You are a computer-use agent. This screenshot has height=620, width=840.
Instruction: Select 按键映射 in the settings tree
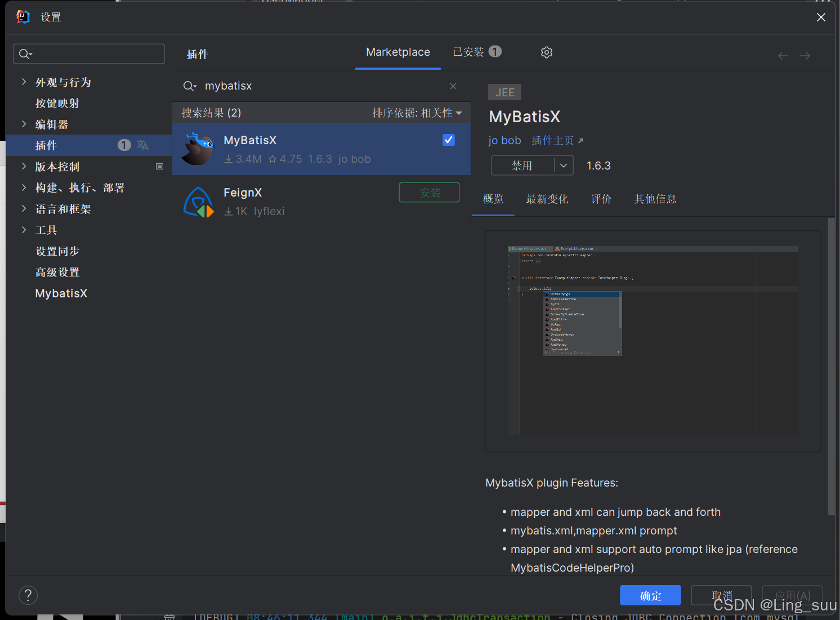[57, 103]
